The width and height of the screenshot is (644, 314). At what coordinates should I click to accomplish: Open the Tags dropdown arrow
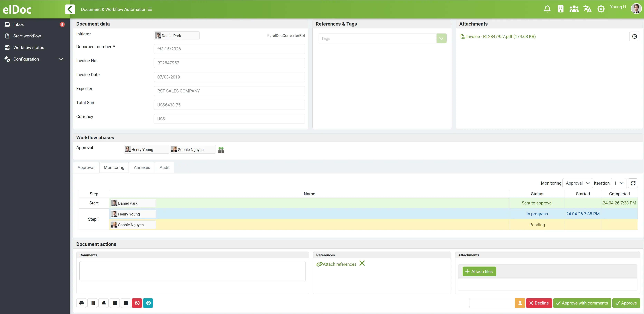[441, 38]
